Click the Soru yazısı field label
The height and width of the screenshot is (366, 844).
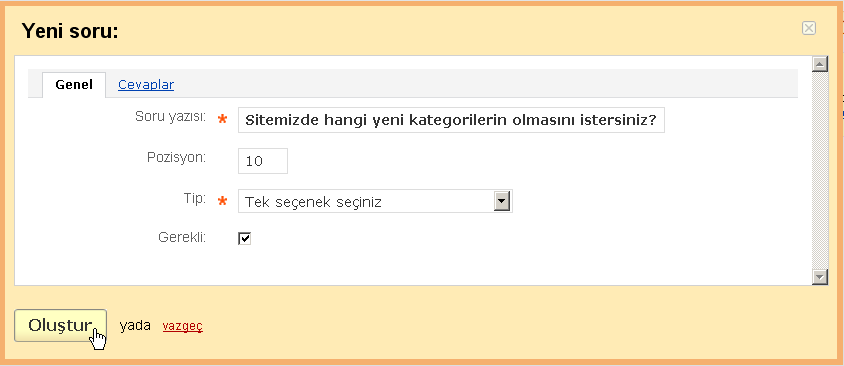point(171,117)
